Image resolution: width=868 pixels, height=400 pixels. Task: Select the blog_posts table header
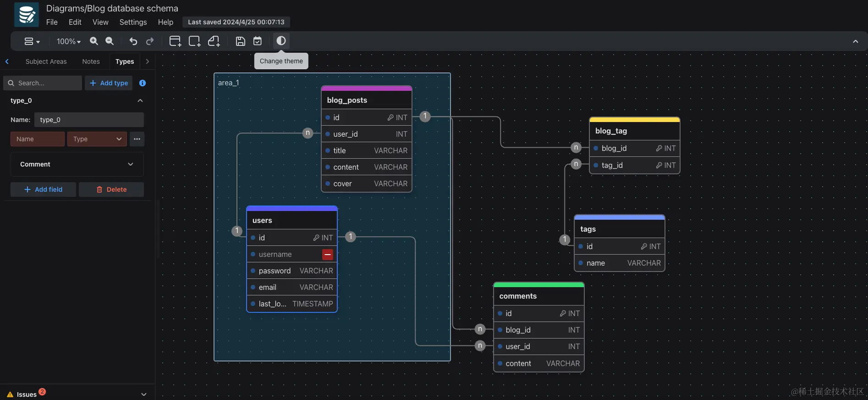(x=367, y=100)
